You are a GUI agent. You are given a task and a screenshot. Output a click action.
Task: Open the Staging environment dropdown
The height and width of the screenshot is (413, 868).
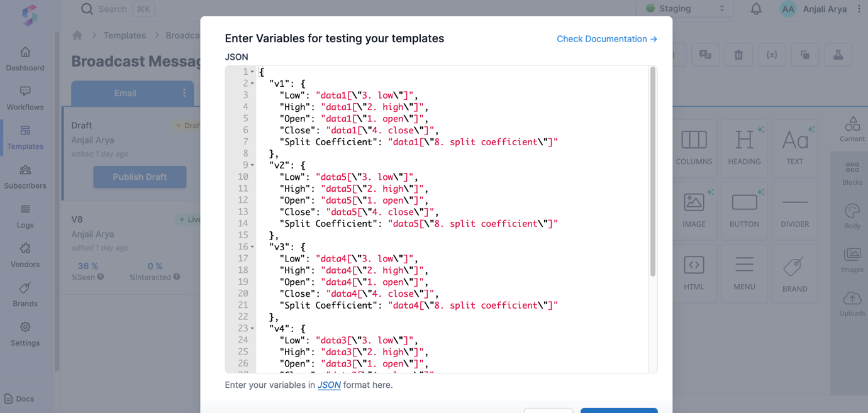click(684, 9)
